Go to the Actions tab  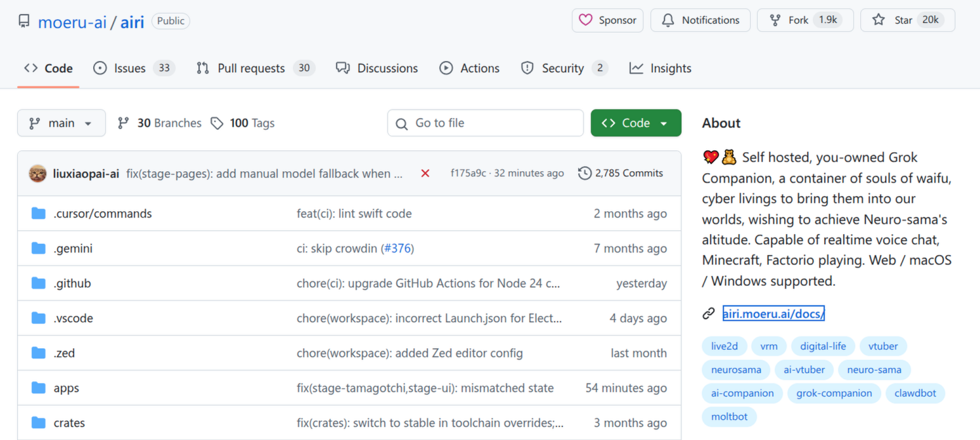tap(469, 68)
